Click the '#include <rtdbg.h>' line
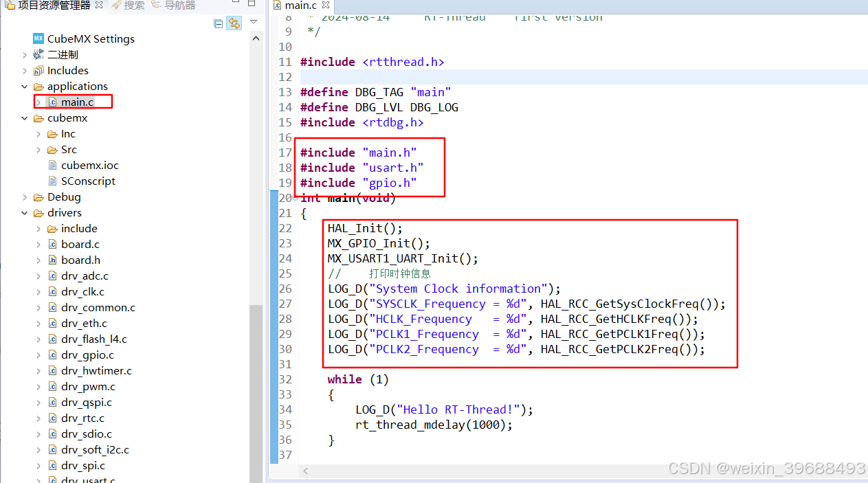The width and height of the screenshot is (868, 483). point(361,122)
